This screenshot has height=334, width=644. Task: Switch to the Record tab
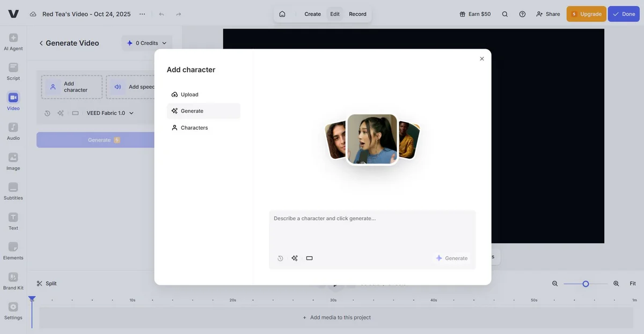pos(357,14)
